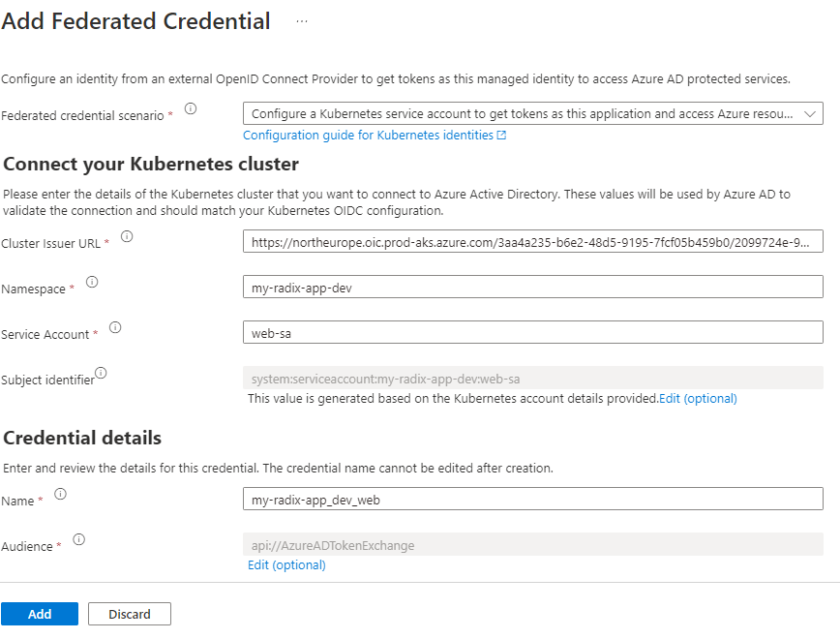Select the Namespace text box showing my-radix-app-dev

click(x=532, y=286)
